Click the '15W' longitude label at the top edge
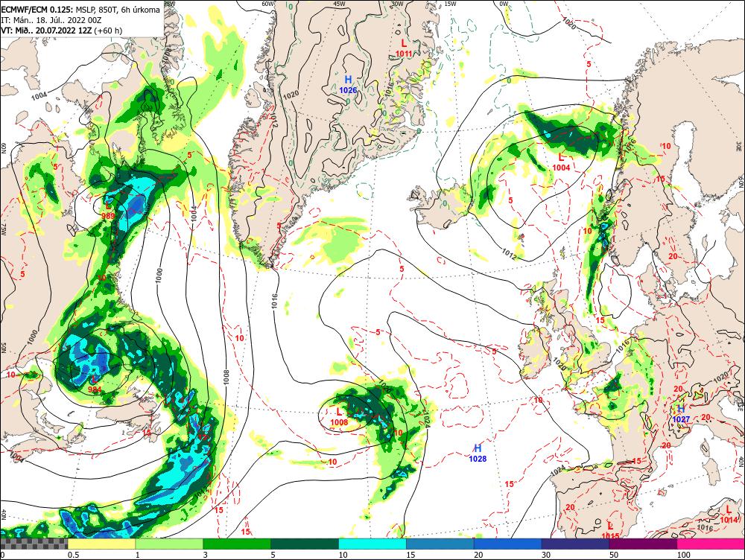 click(x=450, y=3)
